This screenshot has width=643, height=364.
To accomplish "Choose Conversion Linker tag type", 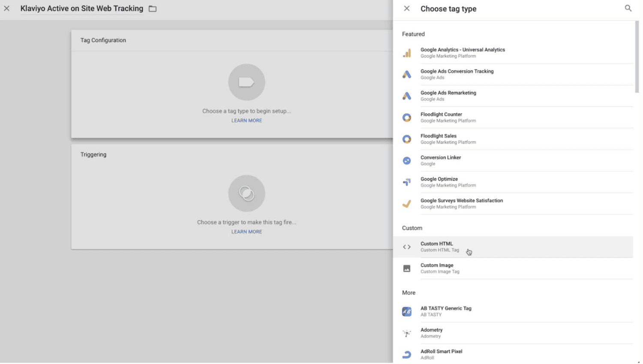I will (x=513, y=161).
